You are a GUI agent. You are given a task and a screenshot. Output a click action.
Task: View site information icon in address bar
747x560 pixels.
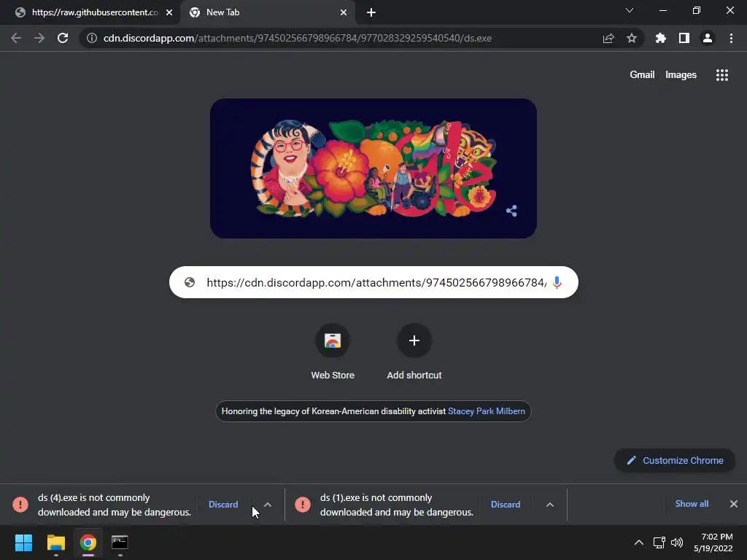[92, 38]
